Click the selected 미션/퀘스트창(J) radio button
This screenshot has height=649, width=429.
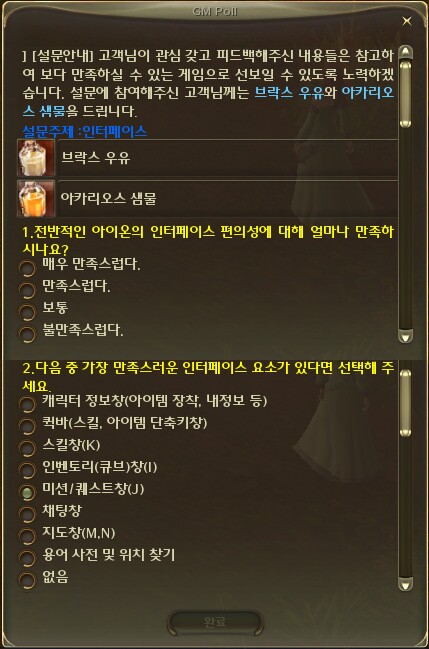[27, 493]
